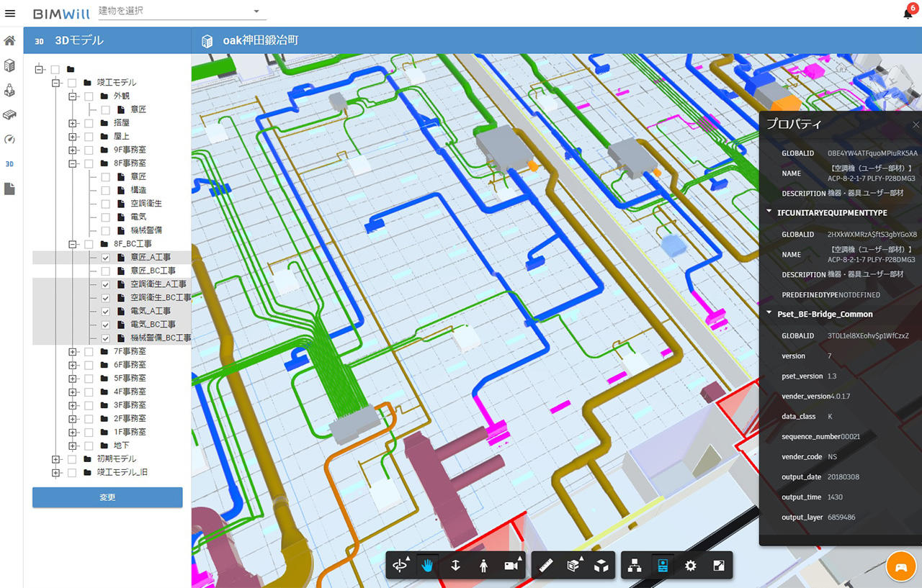The image size is (922, 588).
Task: Activate the Orbit rotate tool
Action: tap(400, 566)
